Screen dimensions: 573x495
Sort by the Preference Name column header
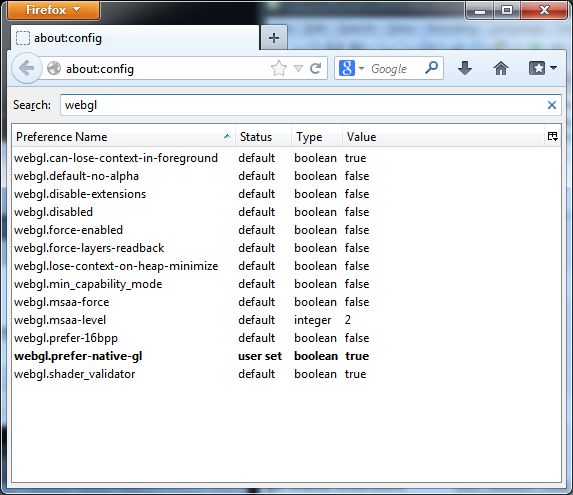[x=124, y=137]
